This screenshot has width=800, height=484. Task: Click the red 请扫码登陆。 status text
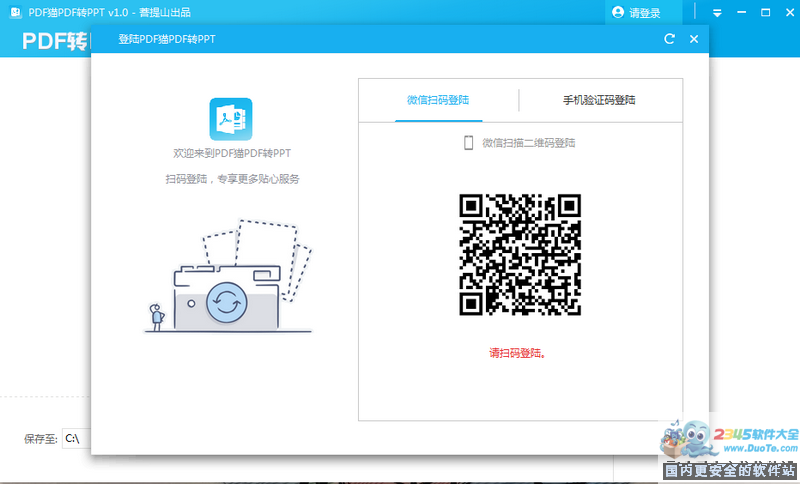pyautogui.click(x=517, y=353)
